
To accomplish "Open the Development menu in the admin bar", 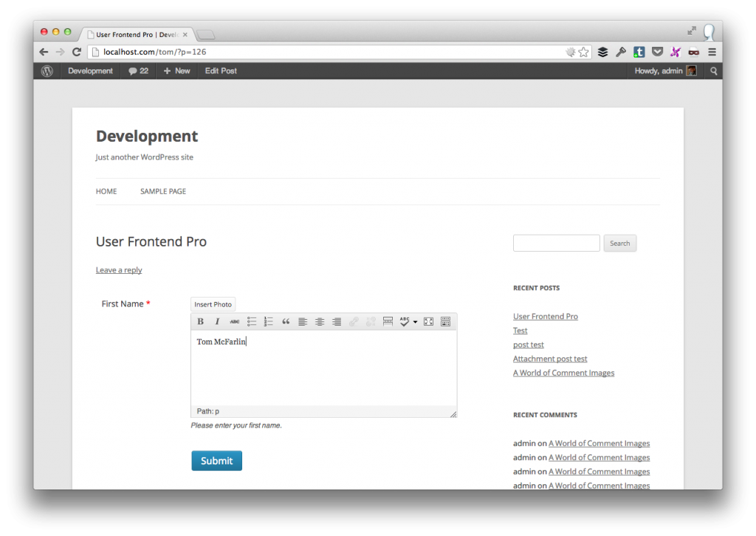I will [x=90, y=71].
